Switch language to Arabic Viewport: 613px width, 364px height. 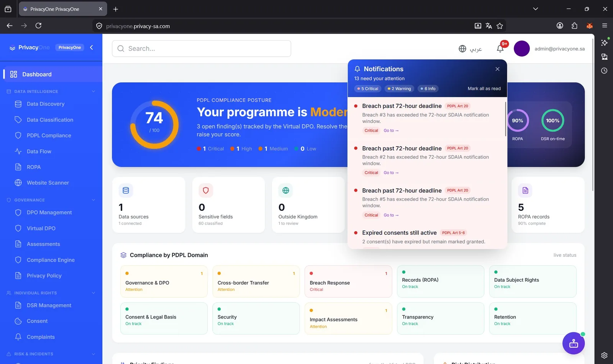[476, 49]
